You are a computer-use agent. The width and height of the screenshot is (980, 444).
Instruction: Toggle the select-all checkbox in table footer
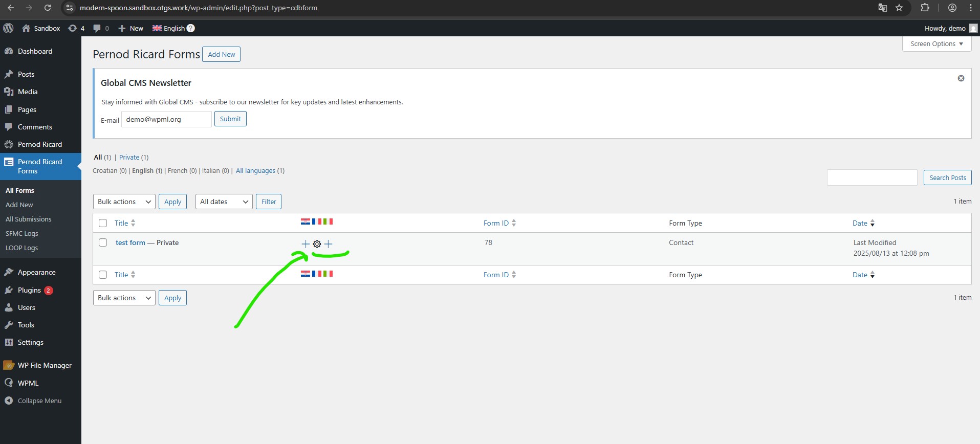coord(103,275)
